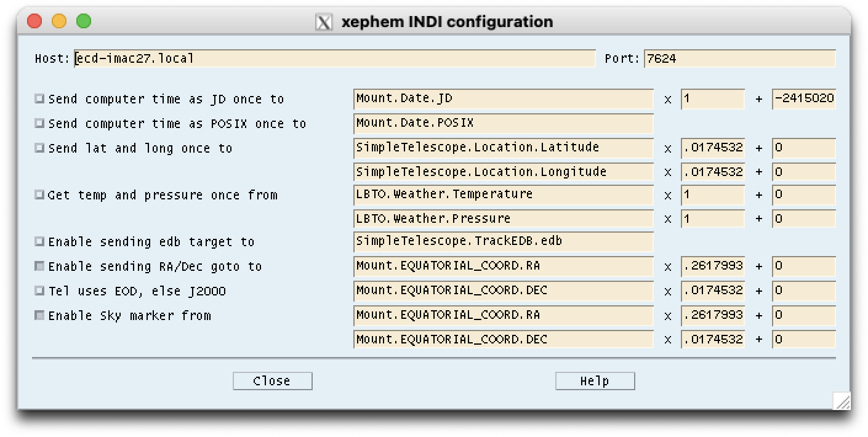
Task: Toggle Get temp and pressure checkbox
Action: (x=39, y=194)
